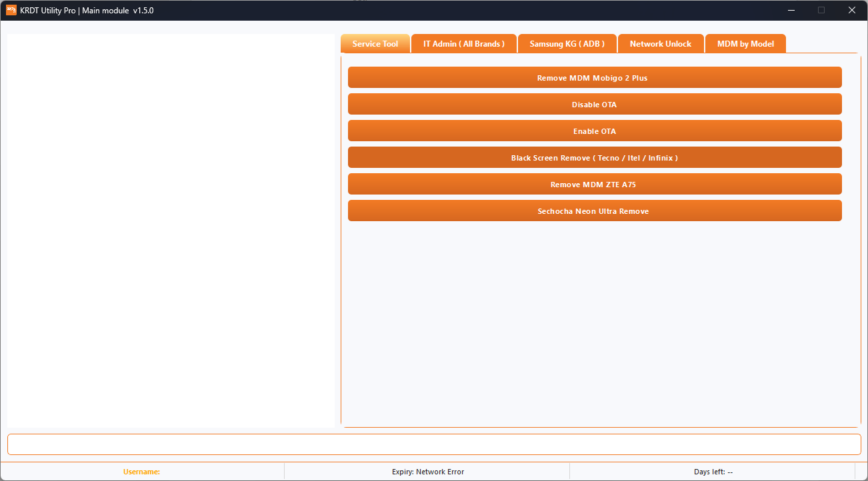Click the Disable OTA button
This screenshot has width=868, height=481.
tap(594, 105)
